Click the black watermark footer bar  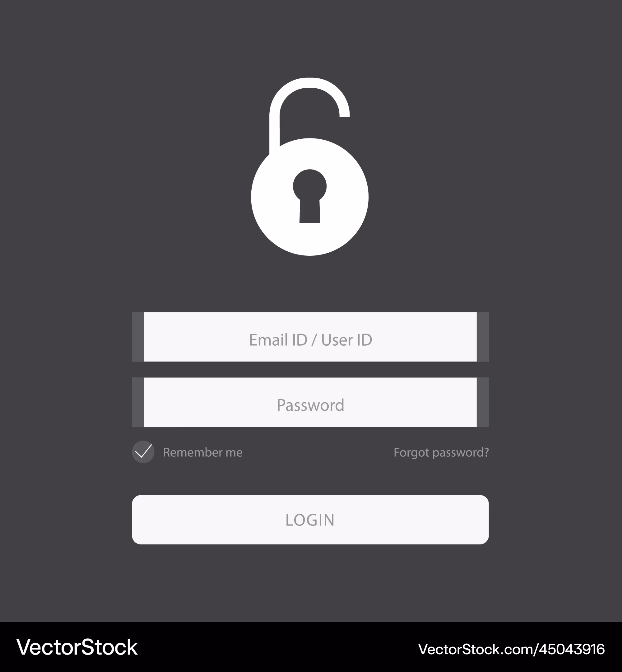pos(311,647)
